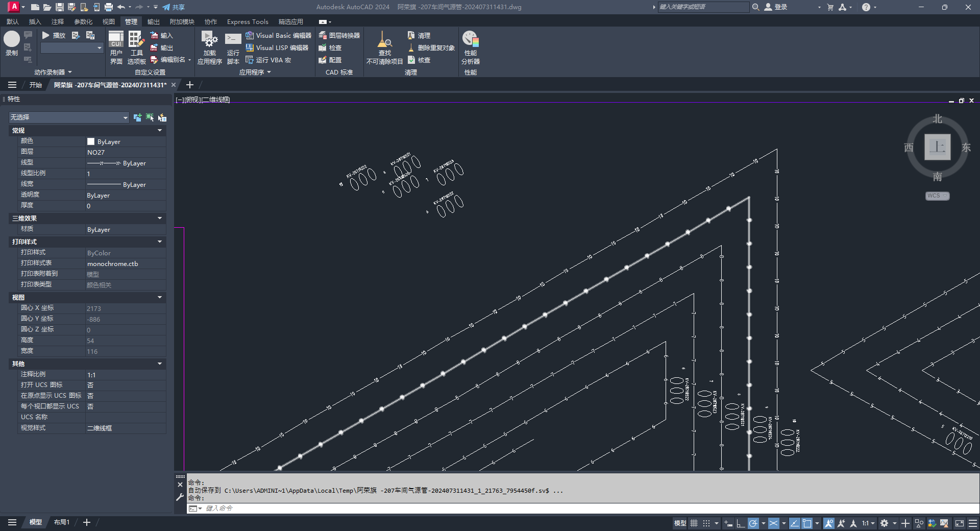The width and height of the screenshot is (980, 531).
Task: Save the drawing from quick access toolbar
Action: 60,7
